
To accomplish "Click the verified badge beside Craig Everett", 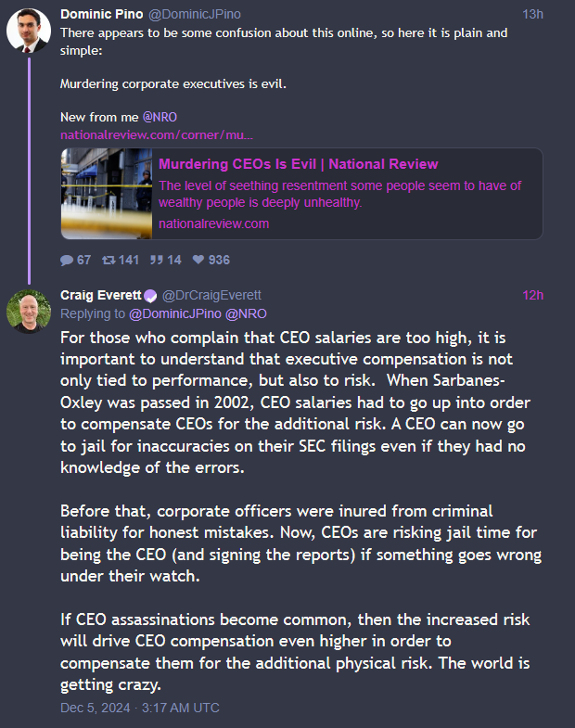I will [150, 296].
